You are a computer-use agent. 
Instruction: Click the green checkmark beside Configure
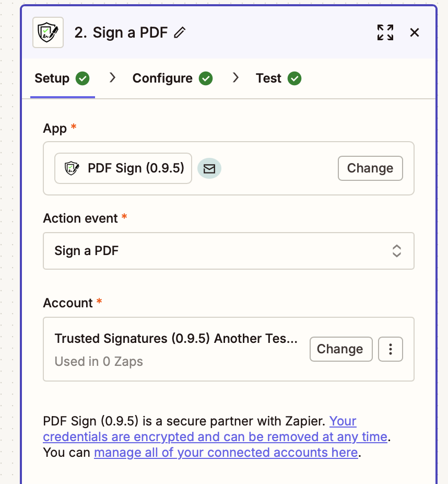pos(206,78)
